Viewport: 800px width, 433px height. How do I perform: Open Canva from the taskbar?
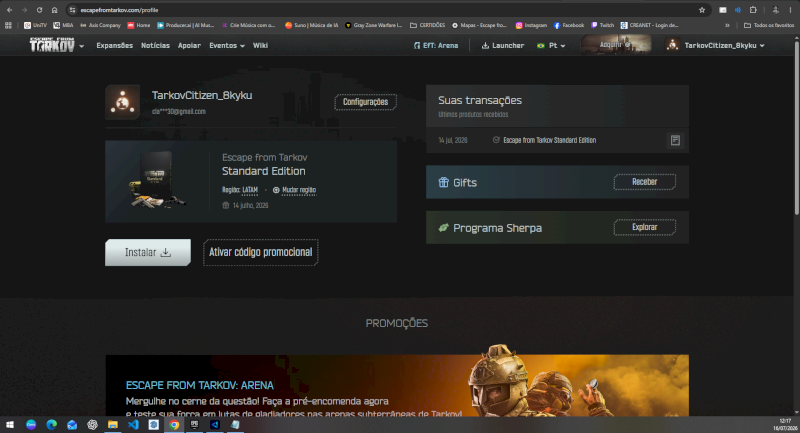coord(31,424)
